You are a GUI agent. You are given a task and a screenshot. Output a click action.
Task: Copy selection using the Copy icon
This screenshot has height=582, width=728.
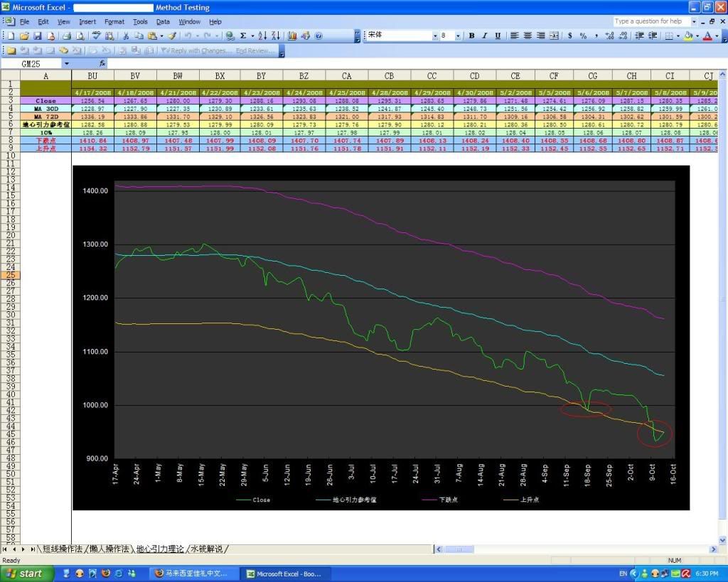139,36
